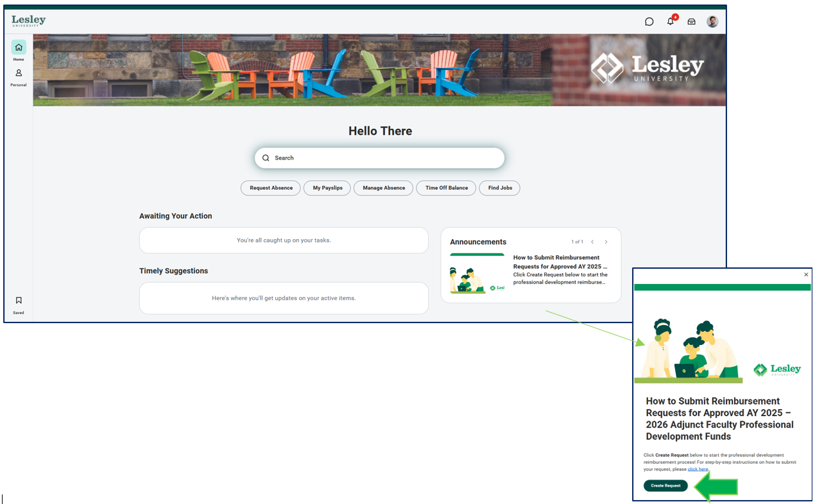Click the Find Jobs button
The width and height of the screenshot is (815, 504).
pyautogui.click(x=500, y=188)
